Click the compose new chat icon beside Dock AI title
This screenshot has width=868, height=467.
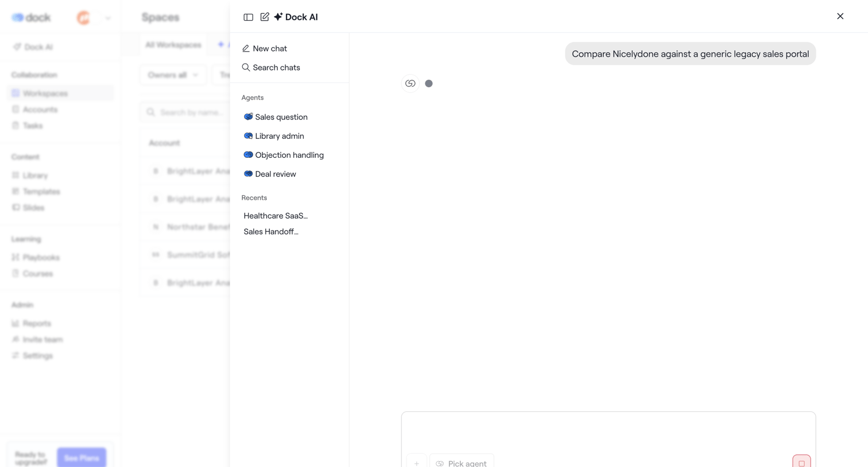(265, 17)
